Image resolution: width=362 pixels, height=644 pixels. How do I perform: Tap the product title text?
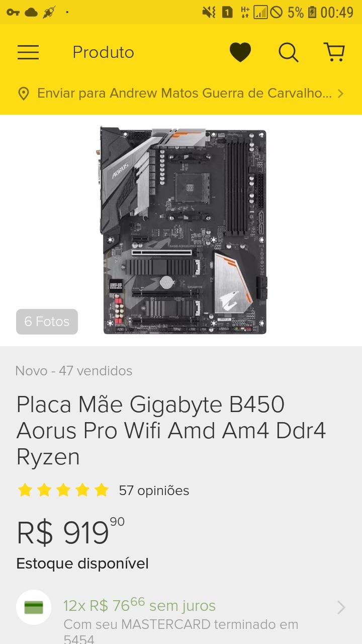pyautogui.click(x=171, y=431)
